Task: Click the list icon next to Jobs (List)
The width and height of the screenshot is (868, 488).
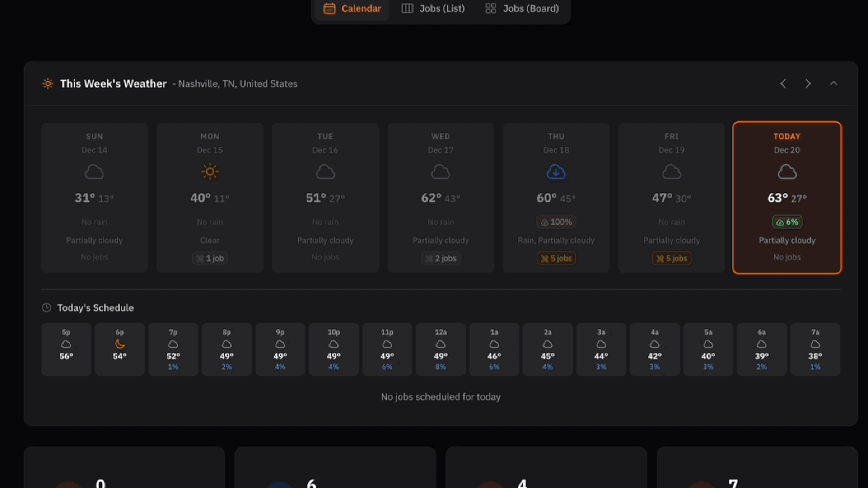Action: [x=407, y=9]
